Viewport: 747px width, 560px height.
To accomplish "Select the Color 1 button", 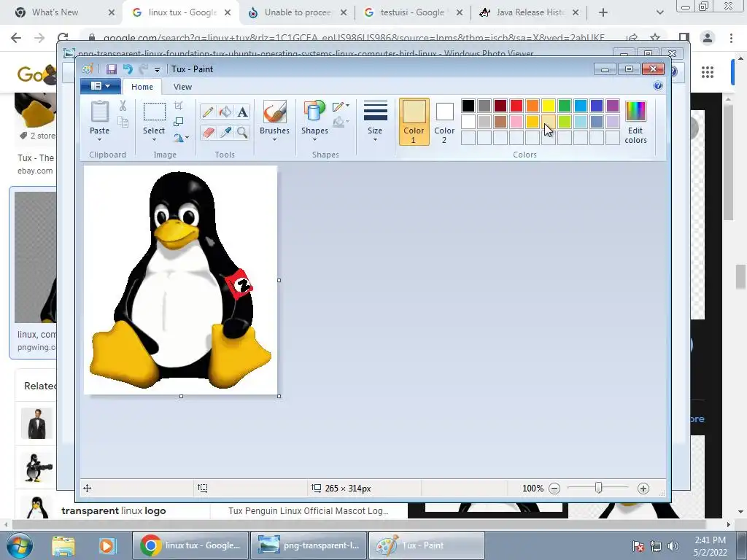I will point(414,122).
